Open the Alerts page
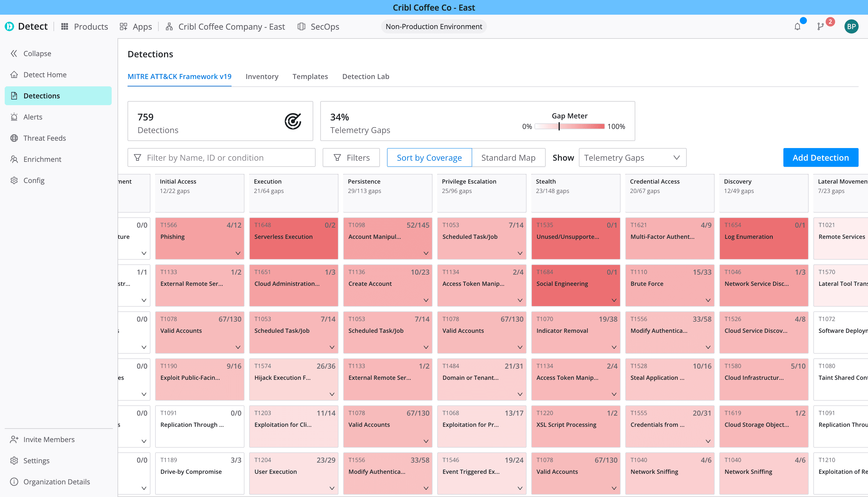The image size is (868, 497). tap(58, 117)
